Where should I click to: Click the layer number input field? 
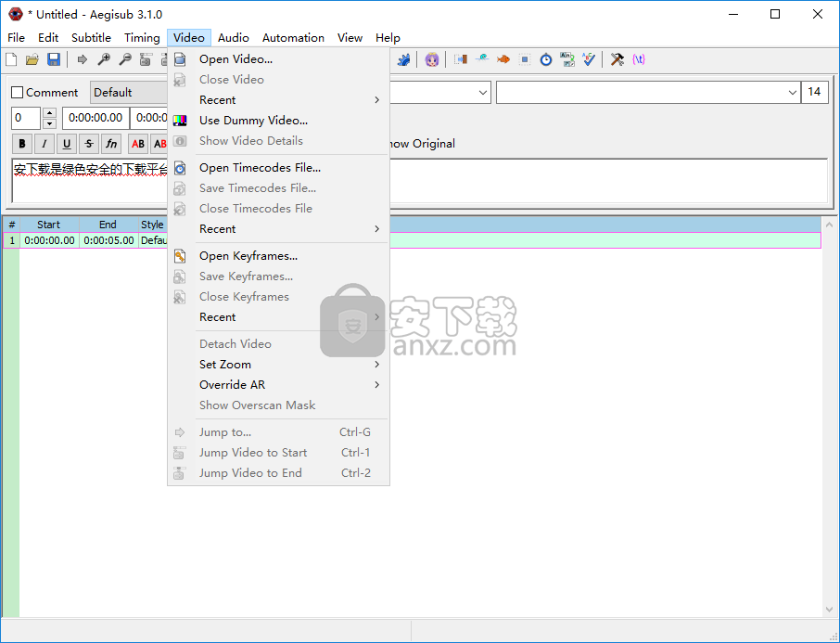[x=26, y=118]
